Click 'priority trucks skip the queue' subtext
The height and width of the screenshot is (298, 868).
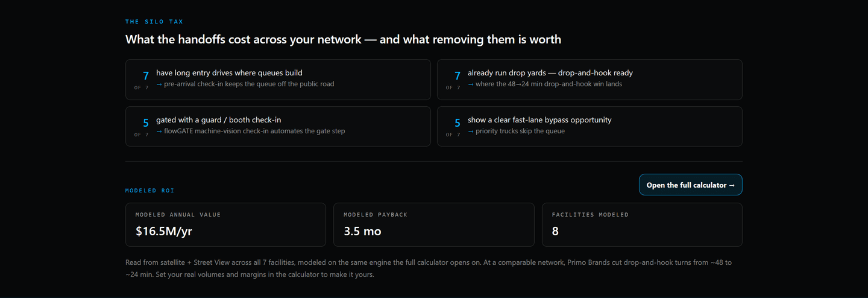(x=516, y=131)
